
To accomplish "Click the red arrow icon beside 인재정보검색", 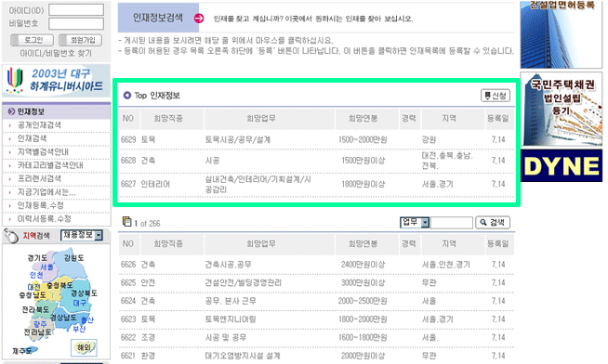I will 199,18.
